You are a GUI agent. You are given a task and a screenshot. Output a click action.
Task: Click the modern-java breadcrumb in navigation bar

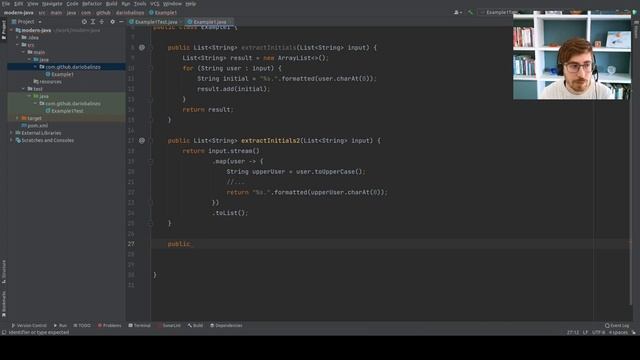[x=19, y=13]
